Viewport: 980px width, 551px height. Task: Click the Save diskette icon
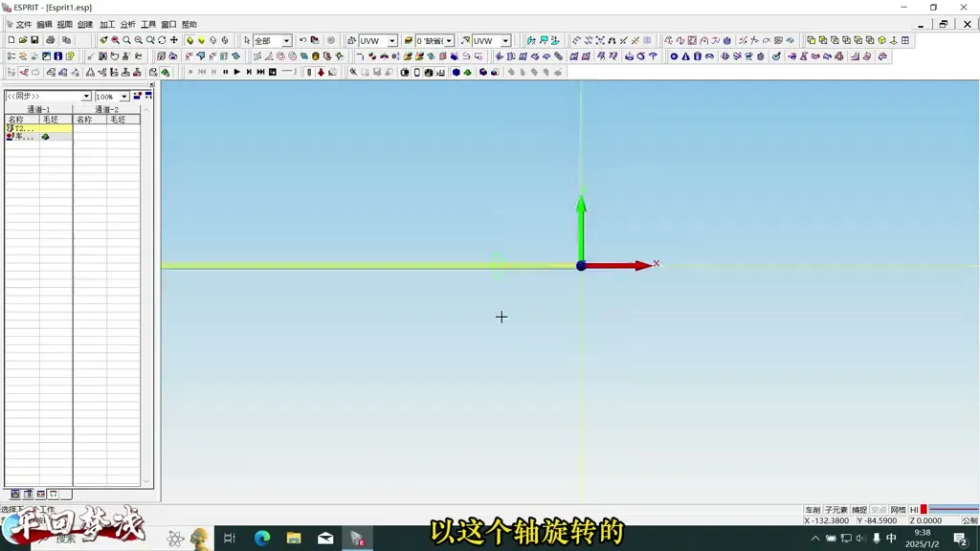click(x=34, y=40)
